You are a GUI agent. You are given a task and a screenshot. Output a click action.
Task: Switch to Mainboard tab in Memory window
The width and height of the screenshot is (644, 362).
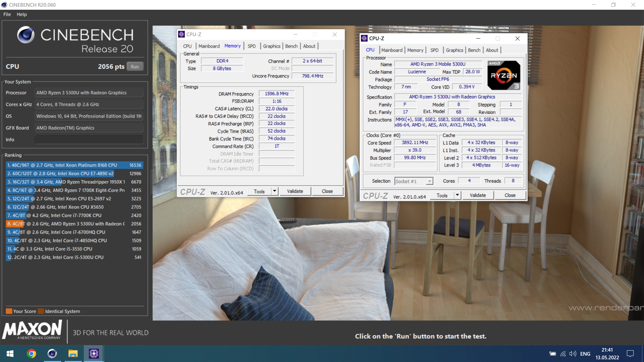(x=209, y=46)
